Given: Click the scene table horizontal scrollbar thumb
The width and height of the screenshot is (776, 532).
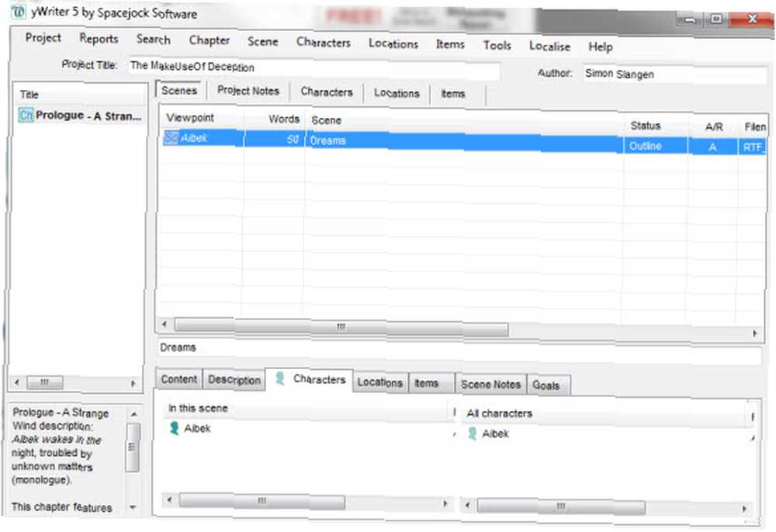Looking at the screenshot, I should [341, 326].
